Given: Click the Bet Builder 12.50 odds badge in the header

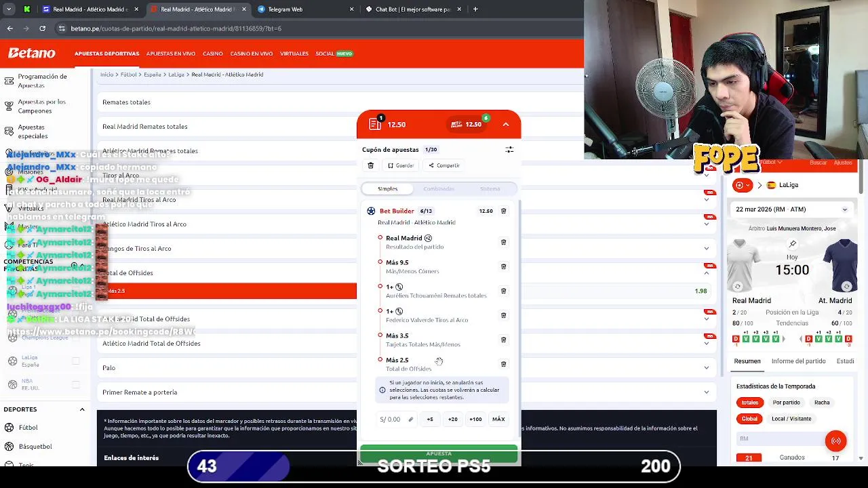Looking at the screenshot, I should coord(466,124).
